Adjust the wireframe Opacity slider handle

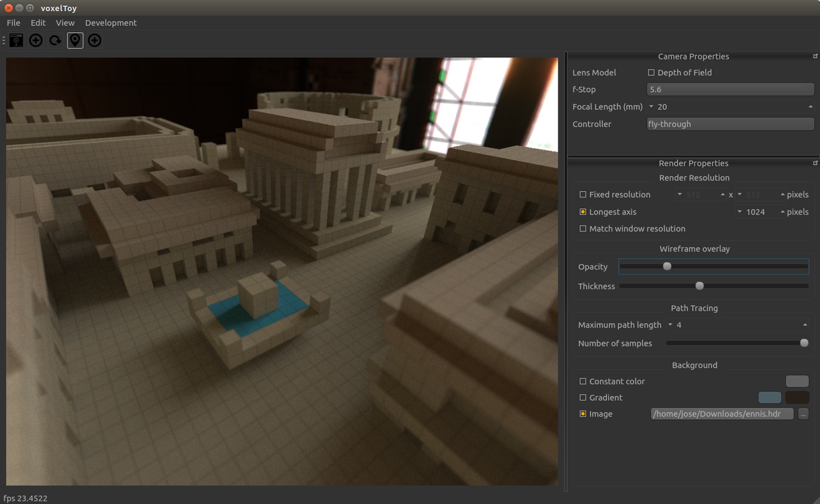pyautogui.click(x=667, y=266)
